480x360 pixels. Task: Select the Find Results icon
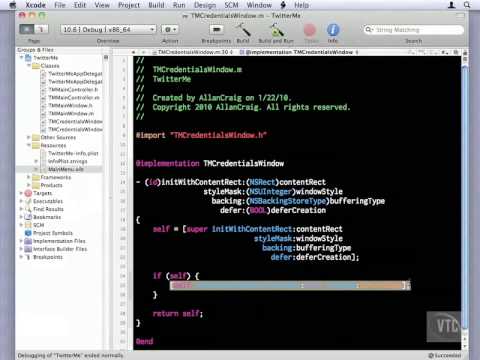(x=28, y=209)
